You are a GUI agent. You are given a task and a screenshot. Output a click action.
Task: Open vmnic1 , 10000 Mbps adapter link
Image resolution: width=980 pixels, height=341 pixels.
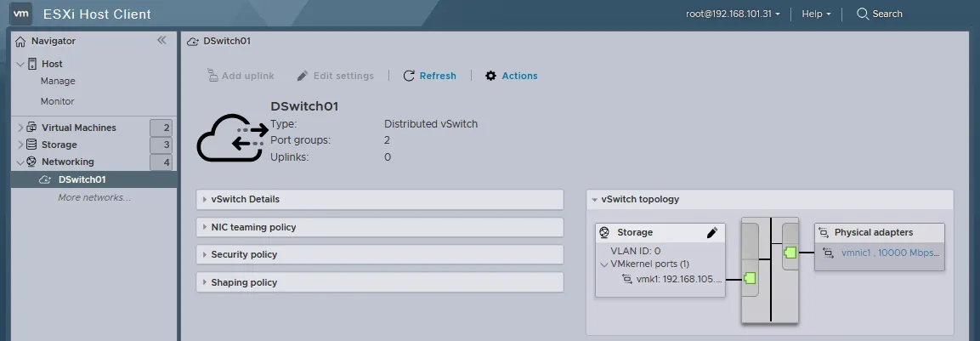click(x=890, y=253)
